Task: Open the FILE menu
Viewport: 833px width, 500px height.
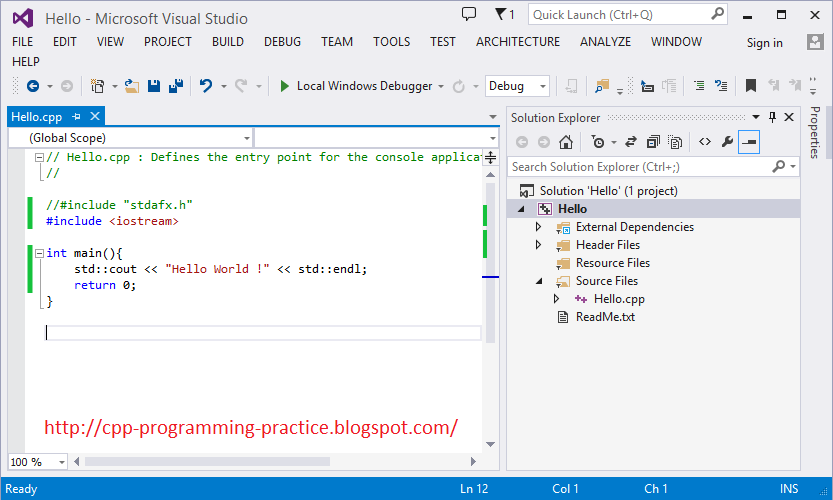Action: [22, 42]
